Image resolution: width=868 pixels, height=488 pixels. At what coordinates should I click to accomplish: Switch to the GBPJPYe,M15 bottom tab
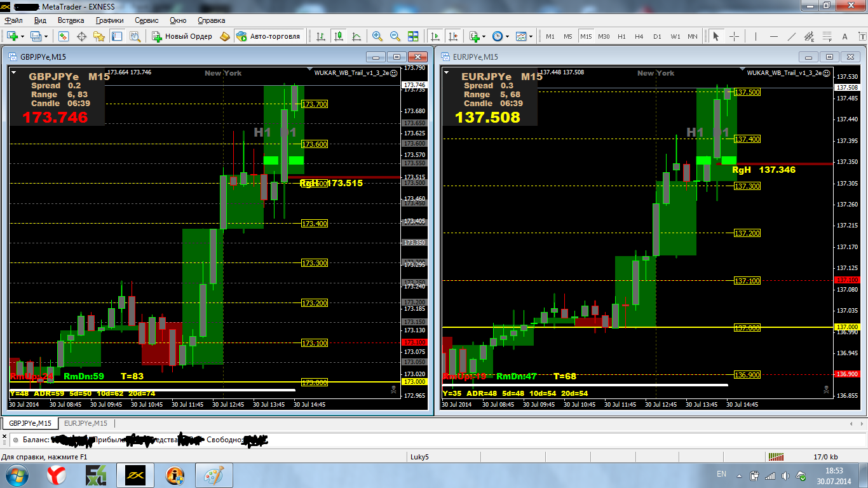coord(31,423)
